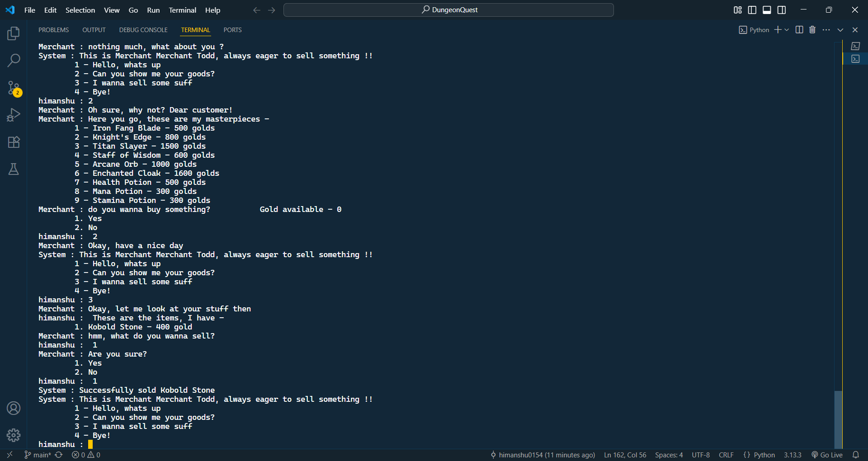Viewport: 868px width, 461px height.
Task: Switch to the PORTS tab
Action: (x=232, y=30)
